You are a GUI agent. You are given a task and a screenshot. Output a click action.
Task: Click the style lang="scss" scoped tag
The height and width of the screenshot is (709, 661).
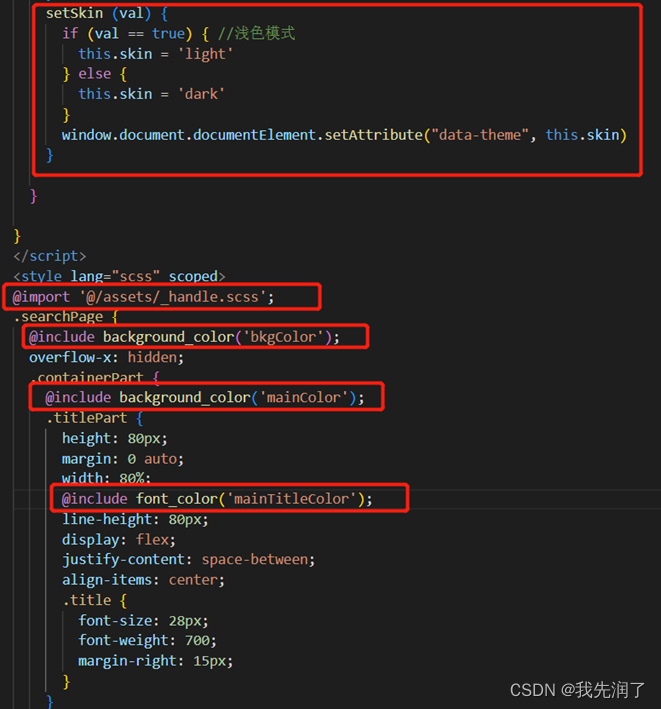tap(119, 276)
